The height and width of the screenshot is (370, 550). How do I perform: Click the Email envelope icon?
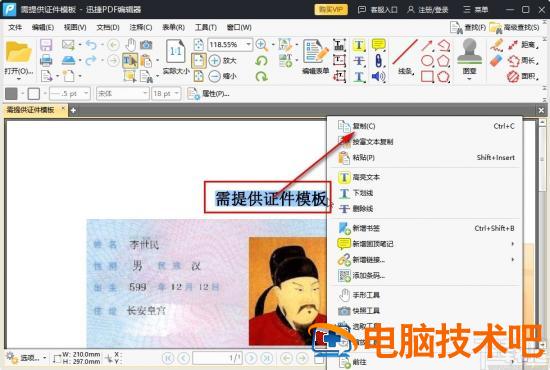tap(68, 45)
